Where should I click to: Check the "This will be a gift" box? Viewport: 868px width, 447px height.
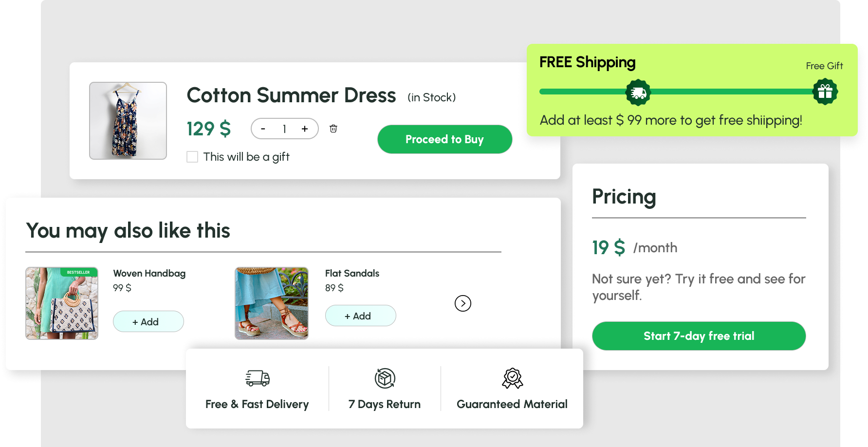pos(192,157)
